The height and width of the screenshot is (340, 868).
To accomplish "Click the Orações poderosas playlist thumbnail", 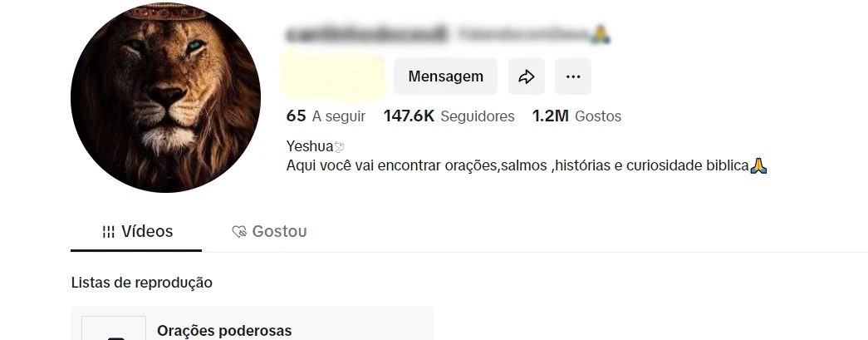I will (114, 328).
